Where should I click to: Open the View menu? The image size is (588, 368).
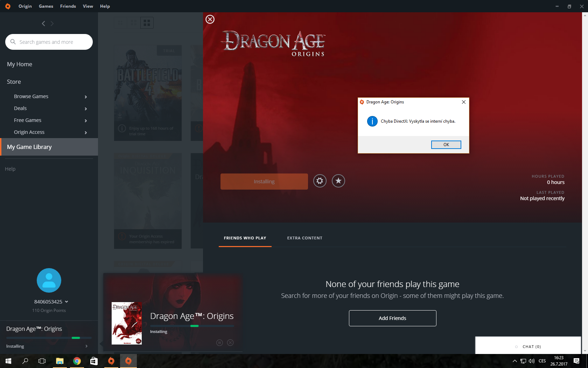88,6
